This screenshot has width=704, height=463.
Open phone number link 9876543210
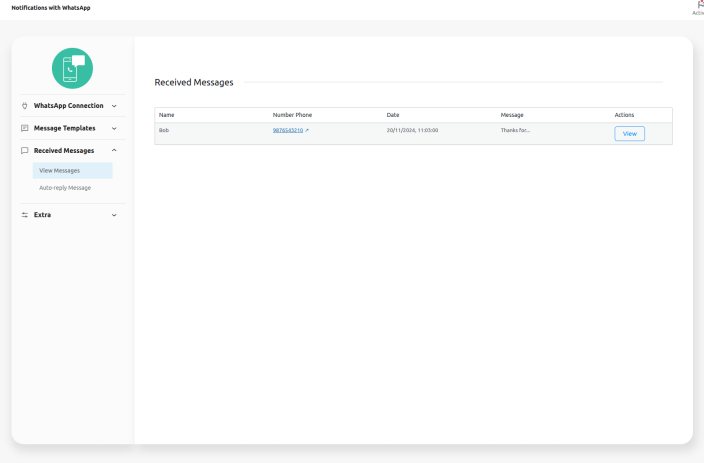pyautogui.click(x=287, y=130)
